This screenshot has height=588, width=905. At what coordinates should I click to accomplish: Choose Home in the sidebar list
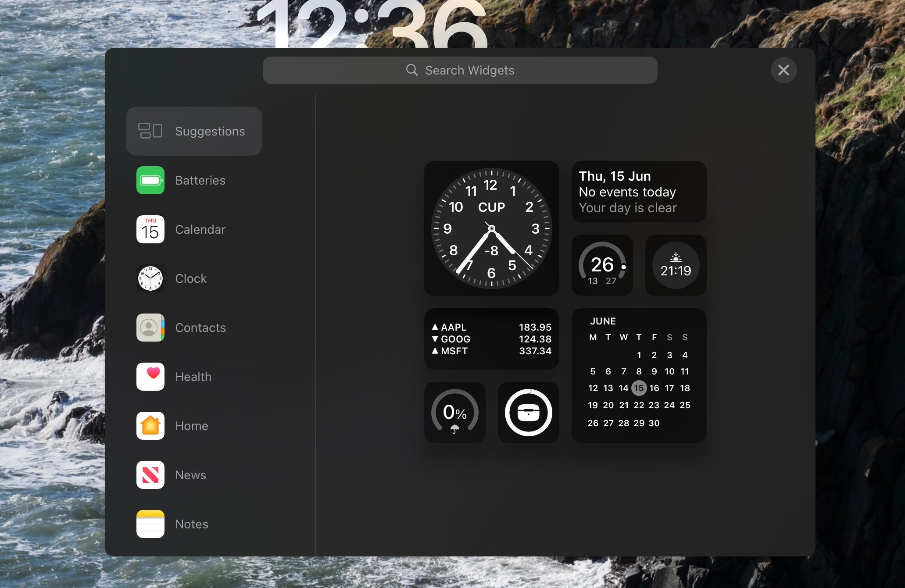pos(194,426)
